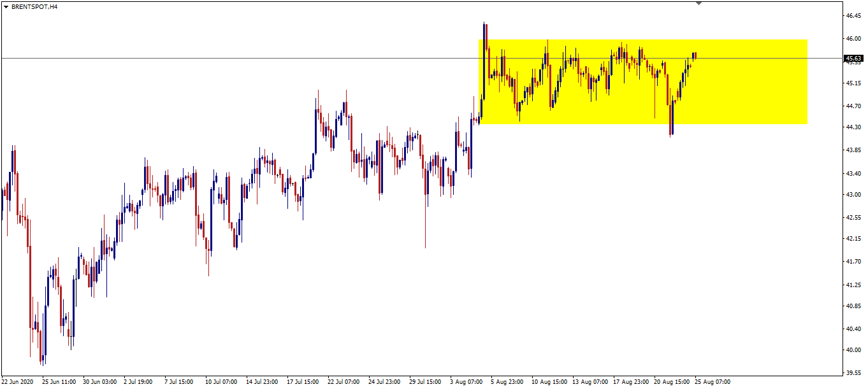The width and height of the screenshot is (868, 389).
Task: Click the horizontal bid price line
Action: tap(255, 58)
